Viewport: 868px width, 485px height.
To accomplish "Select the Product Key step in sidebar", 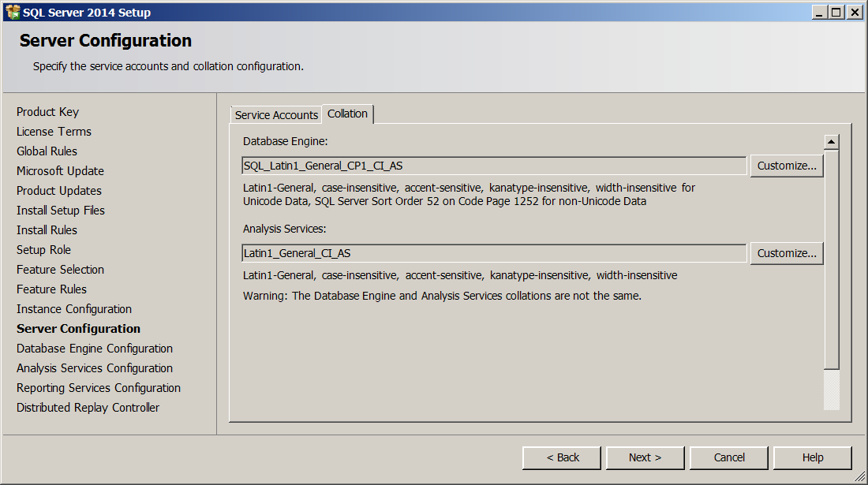I will [47, 112].
